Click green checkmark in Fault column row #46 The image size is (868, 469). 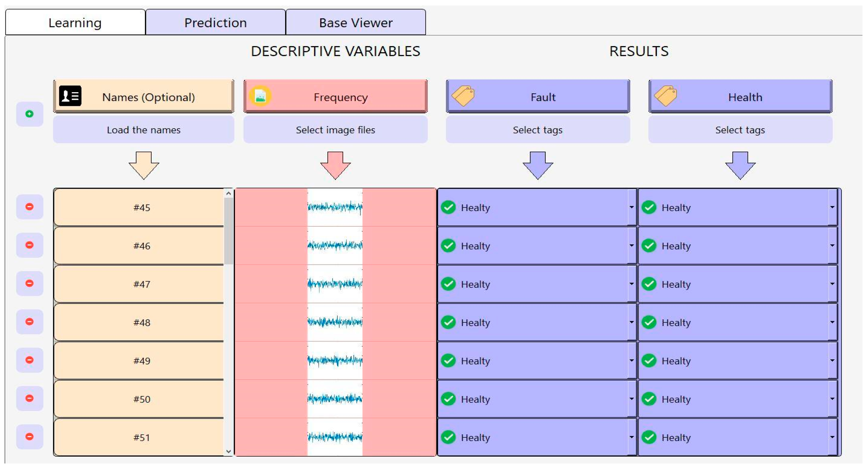[448, 246]
